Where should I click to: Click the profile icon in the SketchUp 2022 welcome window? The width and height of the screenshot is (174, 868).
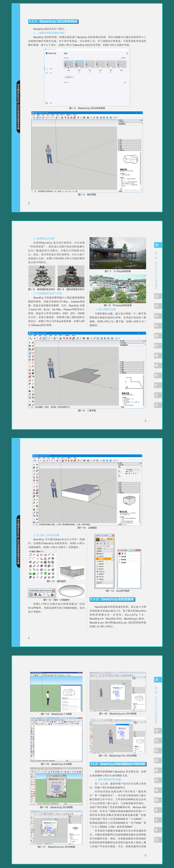pos(127,54)
